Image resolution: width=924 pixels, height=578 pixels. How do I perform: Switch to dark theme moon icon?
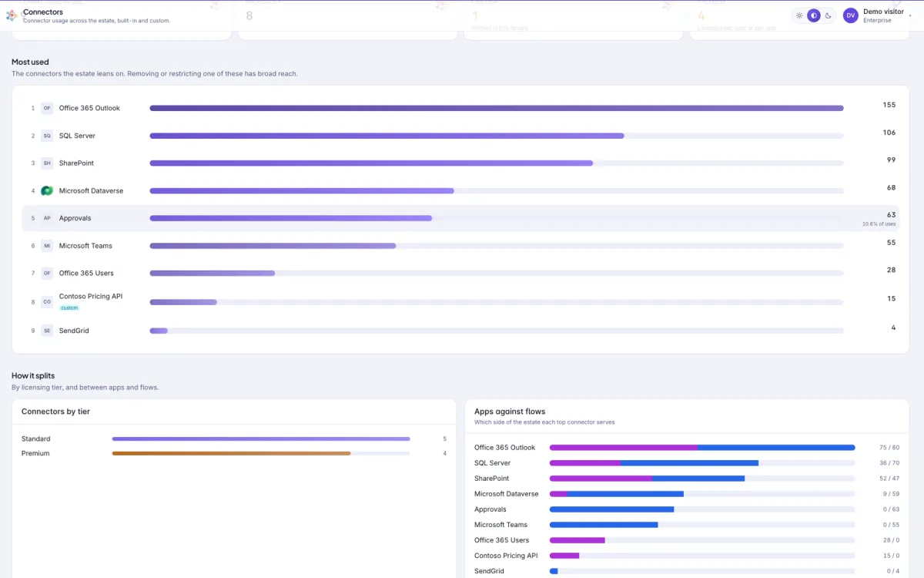[829, 15]
